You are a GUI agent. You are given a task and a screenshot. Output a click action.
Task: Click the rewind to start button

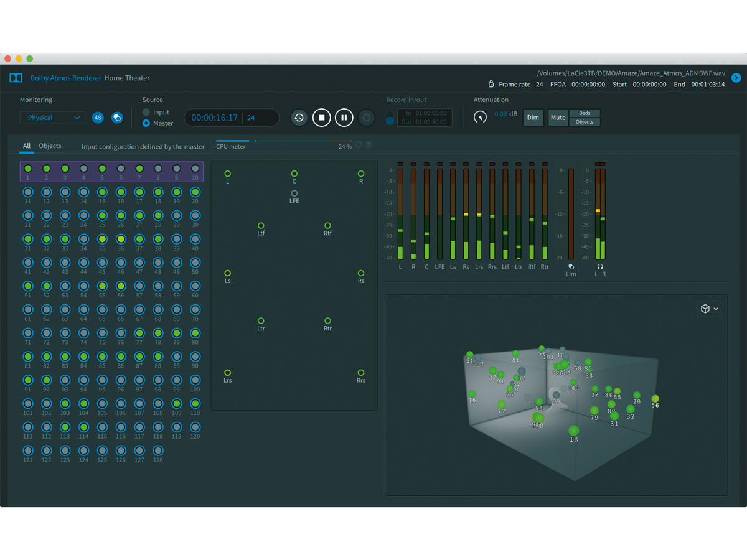pyautogui.click(x=299, y=118)
